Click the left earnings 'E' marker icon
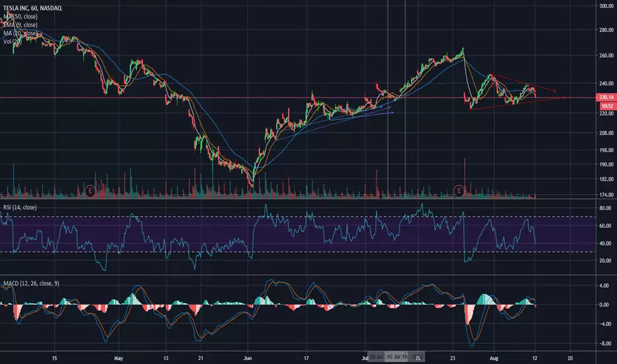 click(89, 191)
